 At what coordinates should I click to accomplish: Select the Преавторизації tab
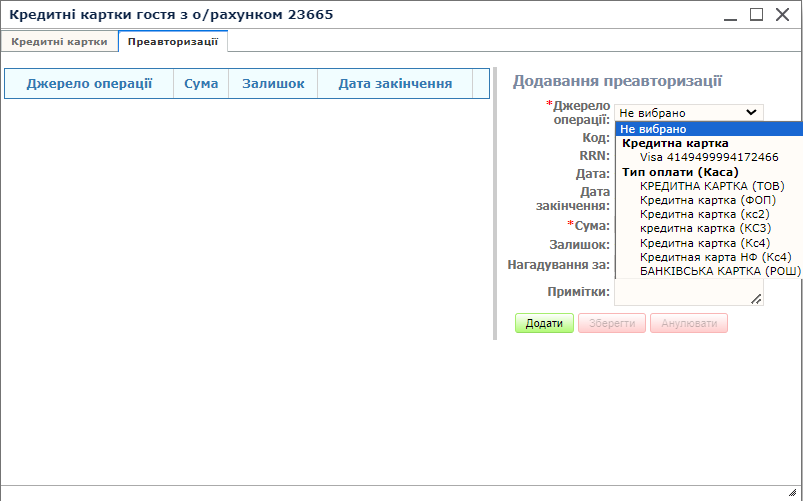click(173, 41)
